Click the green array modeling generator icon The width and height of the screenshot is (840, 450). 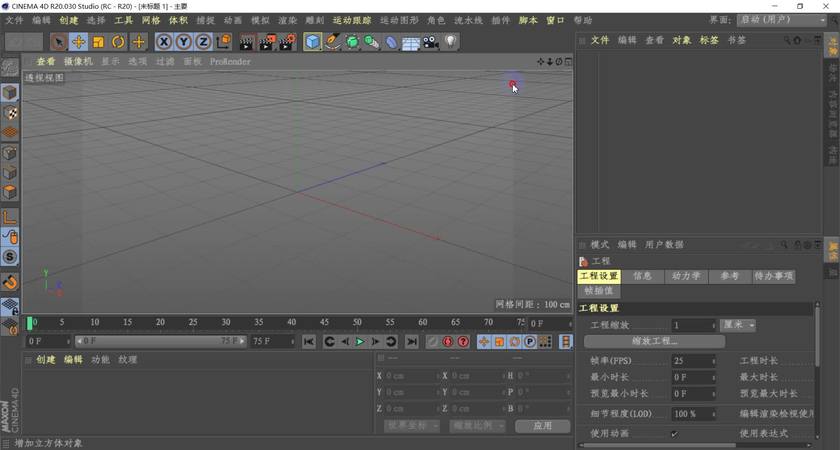point(371,42)
